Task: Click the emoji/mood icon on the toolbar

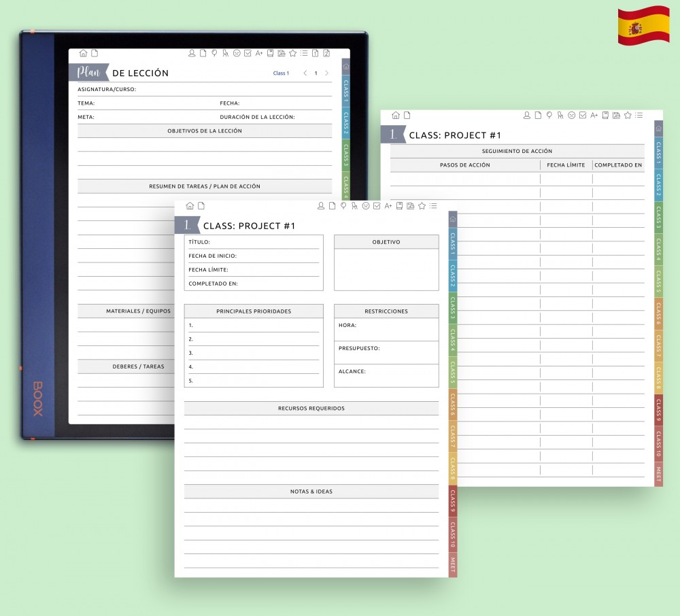Action: tap(365, 205)
